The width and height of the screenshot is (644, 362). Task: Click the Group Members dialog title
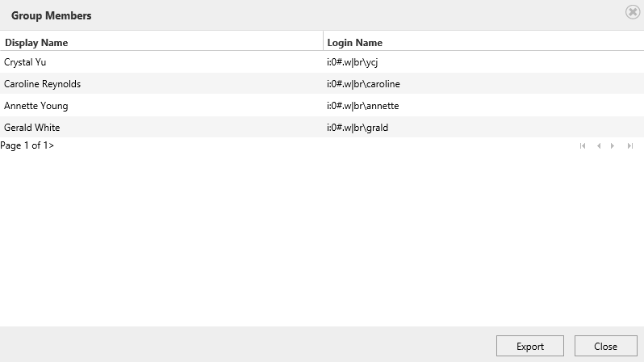(51, 15)
